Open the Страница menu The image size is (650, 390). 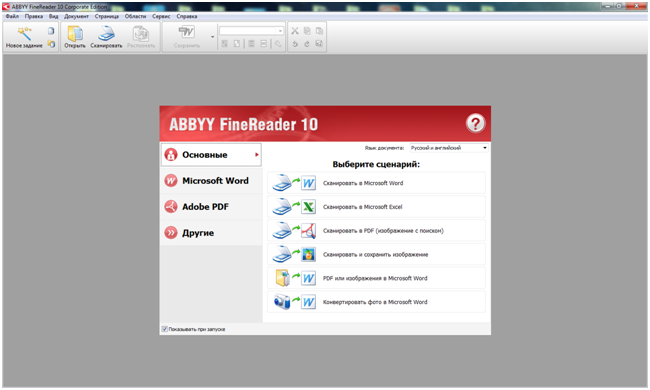point(107,17)
